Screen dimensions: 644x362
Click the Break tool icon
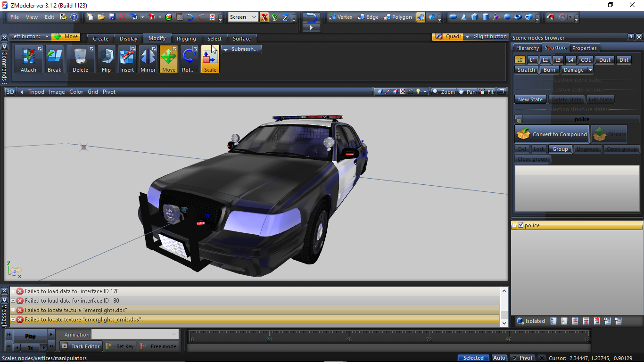[54, 59]
